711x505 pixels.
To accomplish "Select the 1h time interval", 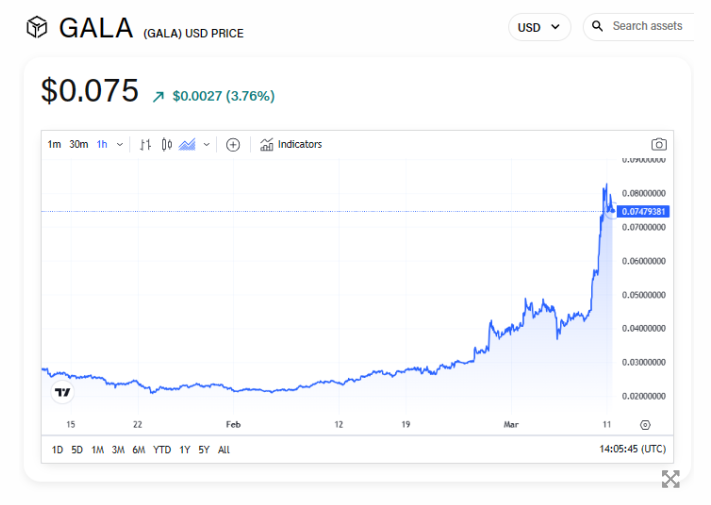I will (x=102, y=145).
